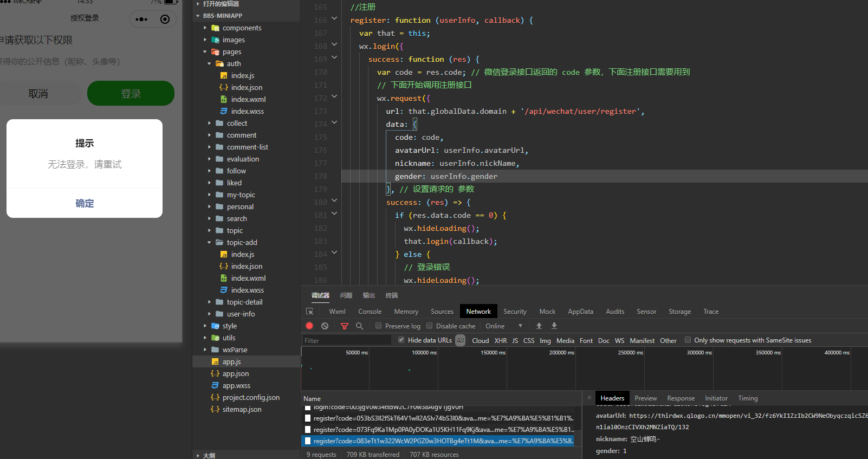This screenshot has width=868, height=459.
Task: Open index.wxss under topic-add folder
Action: pos(248,290)
